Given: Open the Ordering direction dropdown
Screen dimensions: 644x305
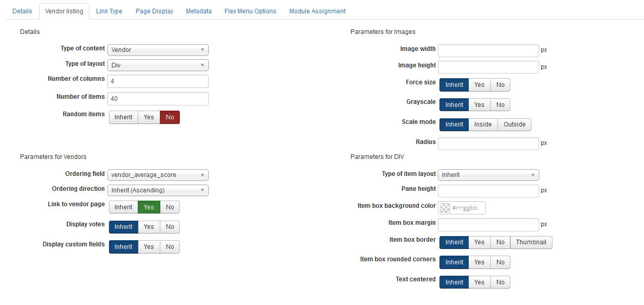Looking at the screenshot, I should pyautogui.click(x=158, y=190).
